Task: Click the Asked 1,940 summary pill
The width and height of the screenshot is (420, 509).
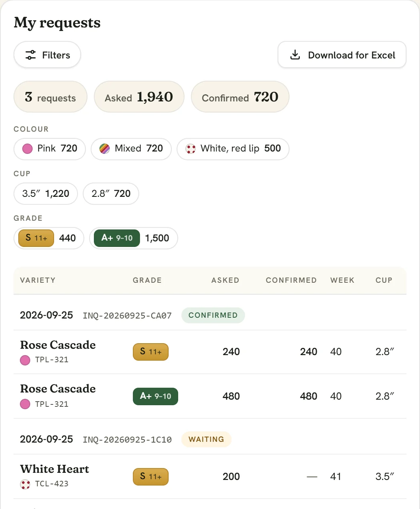Action: [139, 97]
